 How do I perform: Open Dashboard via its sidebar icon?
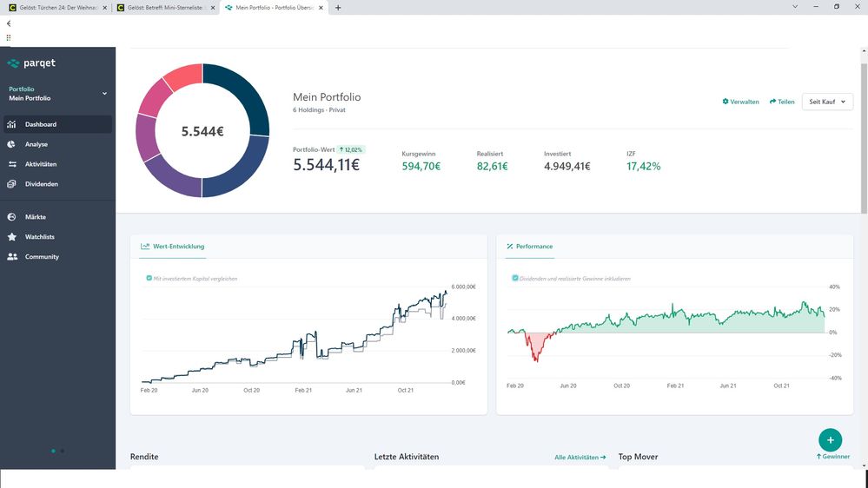12,124
